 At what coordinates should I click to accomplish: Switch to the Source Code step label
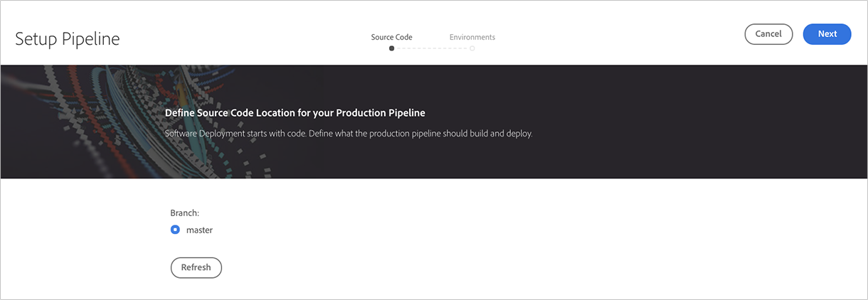tap(391, 37)
